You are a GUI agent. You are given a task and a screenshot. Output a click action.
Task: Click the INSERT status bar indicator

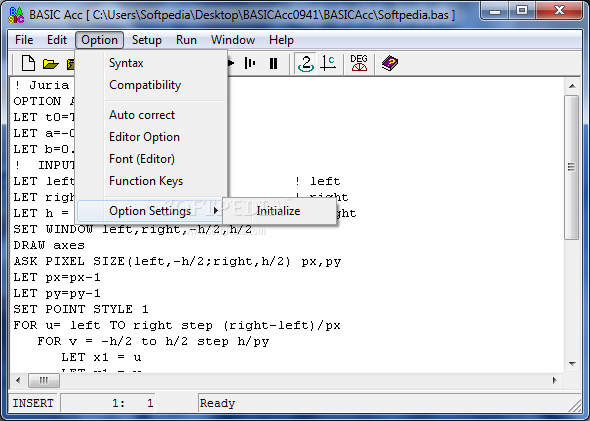point(33,403)
